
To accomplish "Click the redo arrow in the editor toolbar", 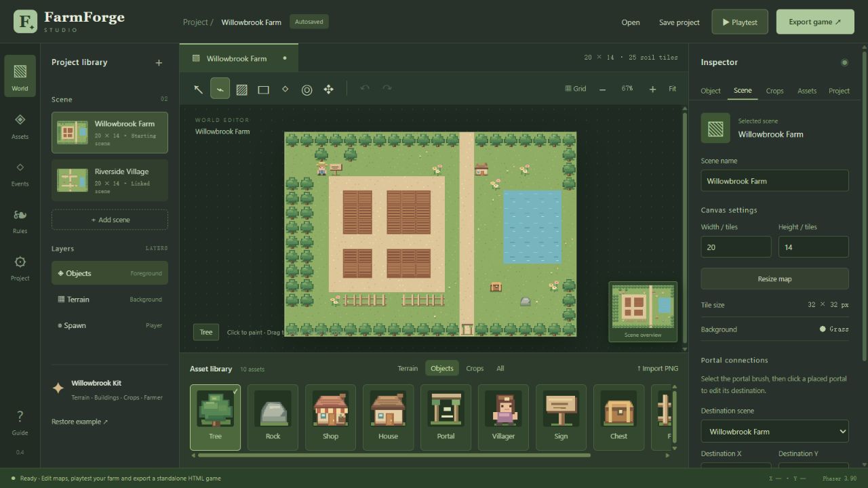I will (387, 88).
